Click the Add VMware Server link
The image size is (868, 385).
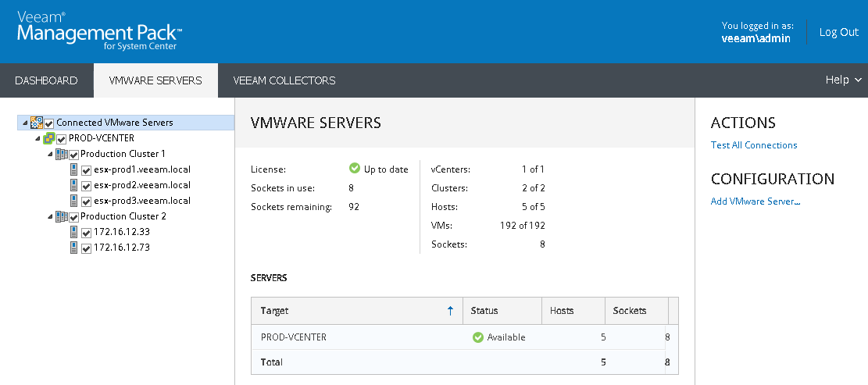755,201
